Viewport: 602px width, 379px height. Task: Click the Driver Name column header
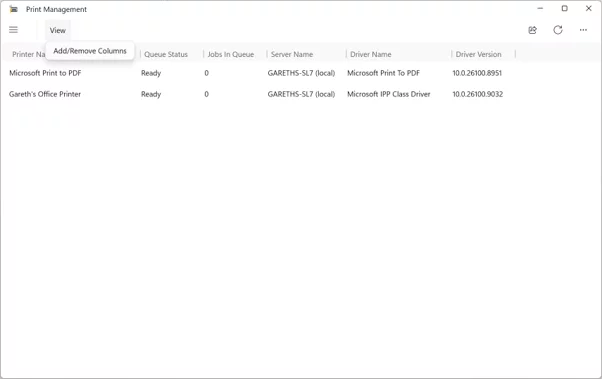(370, 55)
